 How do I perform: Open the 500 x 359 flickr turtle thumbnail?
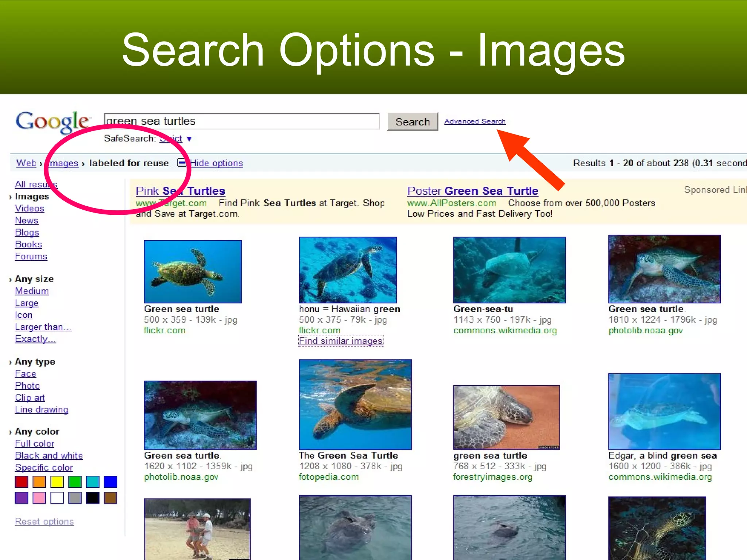click(x=193, y=272)
